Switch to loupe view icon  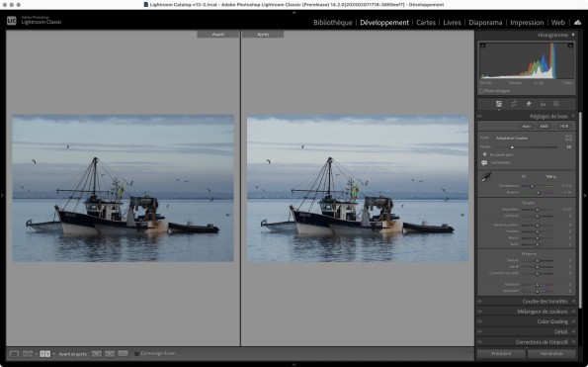[x=14, y=354]
